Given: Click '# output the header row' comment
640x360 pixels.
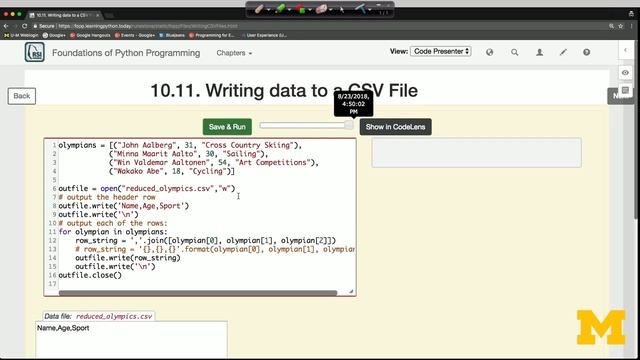Looking at the screenshot, I should 107,197.
